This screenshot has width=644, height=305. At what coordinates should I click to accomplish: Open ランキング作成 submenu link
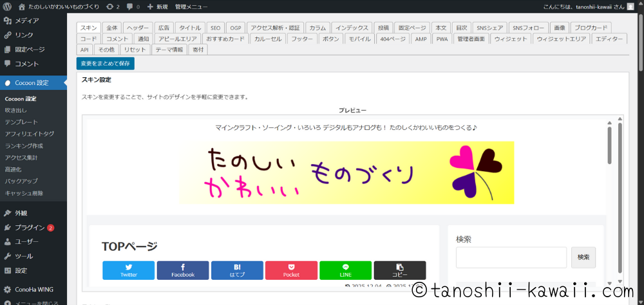point(24,145)
